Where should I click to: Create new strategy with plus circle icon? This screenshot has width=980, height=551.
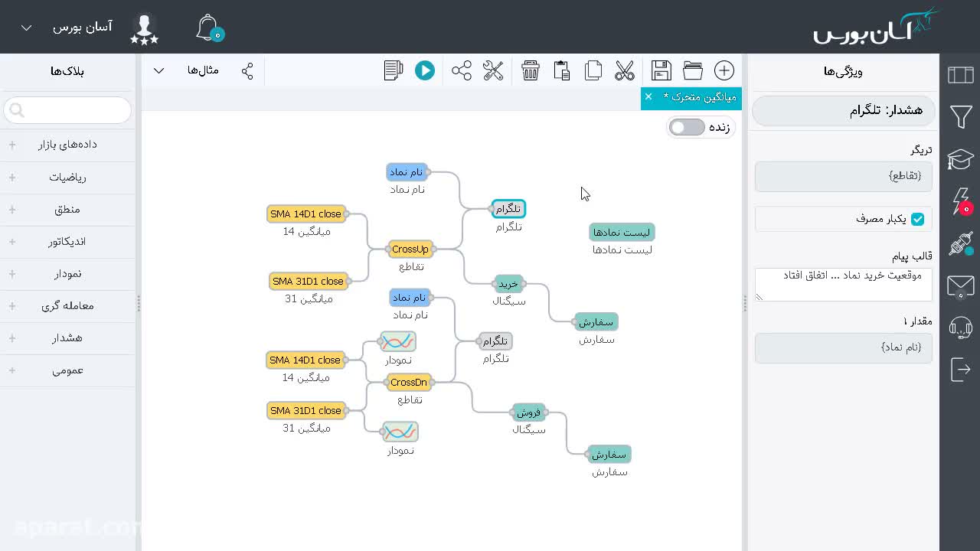coord(724,70)
